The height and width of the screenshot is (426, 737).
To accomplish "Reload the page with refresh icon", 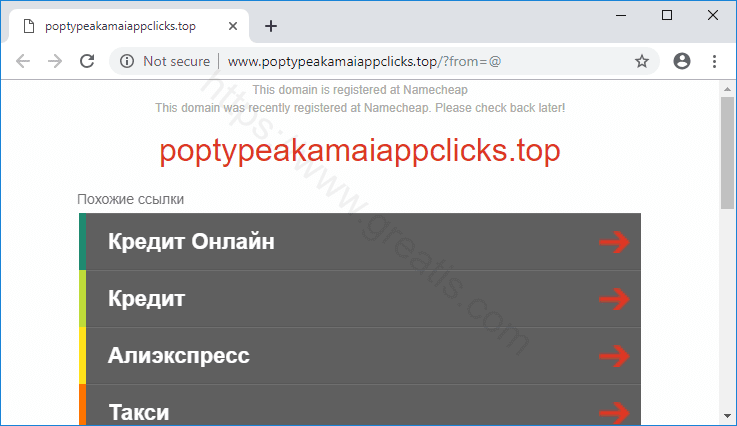I will 87,61.
